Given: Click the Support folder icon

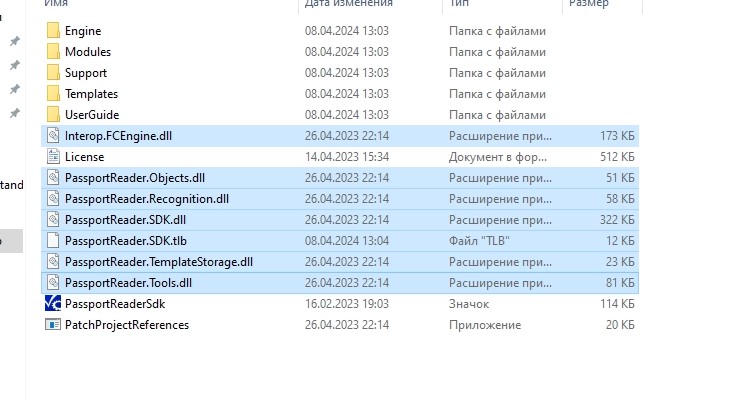Looking at the screenshot, I should coord(53,73).
